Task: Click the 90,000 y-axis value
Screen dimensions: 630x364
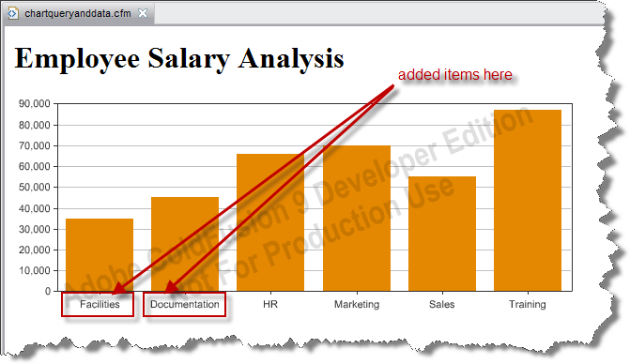Action: [35, 104]
